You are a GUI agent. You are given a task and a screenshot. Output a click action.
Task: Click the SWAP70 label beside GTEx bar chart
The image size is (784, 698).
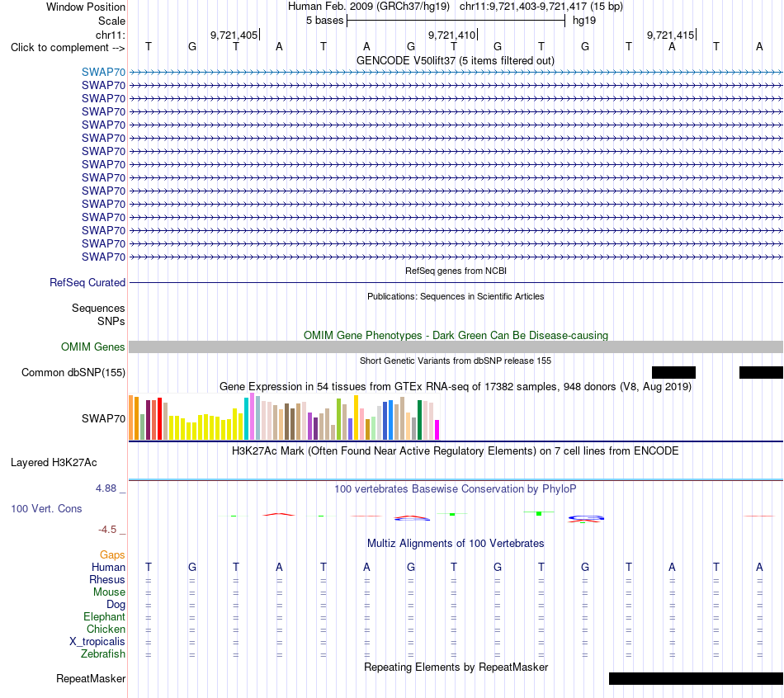click(x=103, y=418)
